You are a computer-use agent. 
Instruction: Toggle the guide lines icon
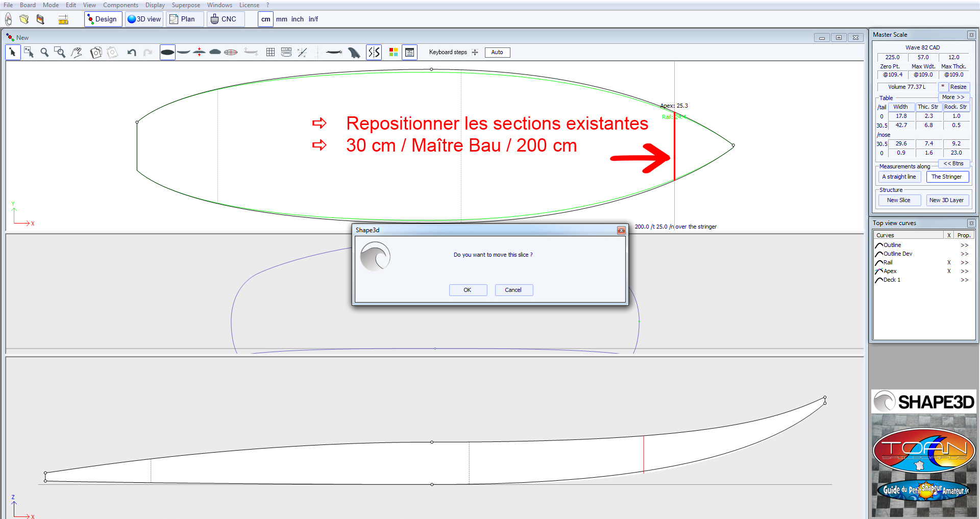click(302, 52)
